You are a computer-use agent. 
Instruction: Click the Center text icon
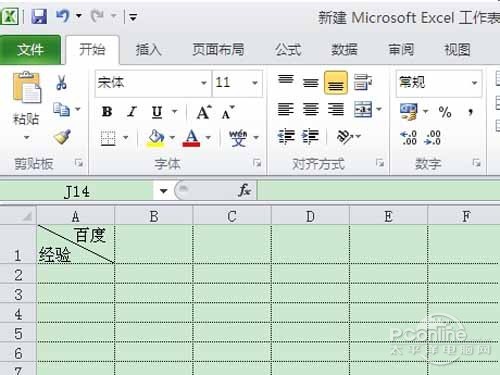click(311, 109)
